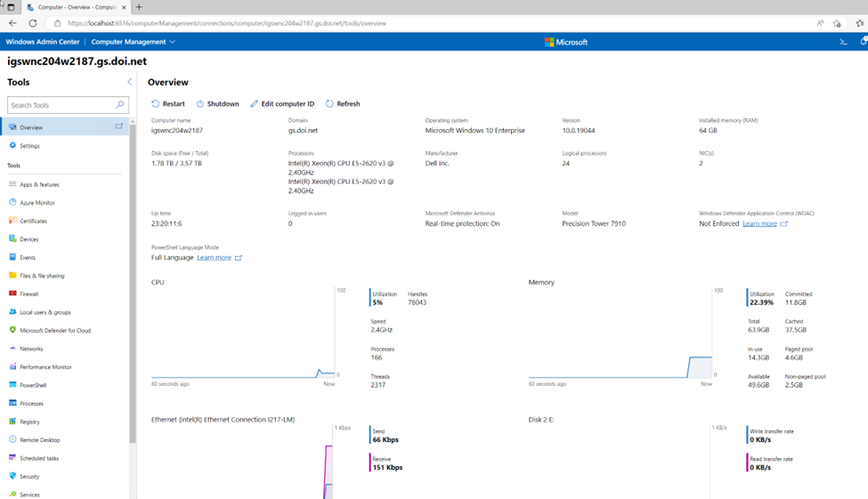Click Up time value 23:20:11:6
This screenshot has height=499, width=868.
166,223
